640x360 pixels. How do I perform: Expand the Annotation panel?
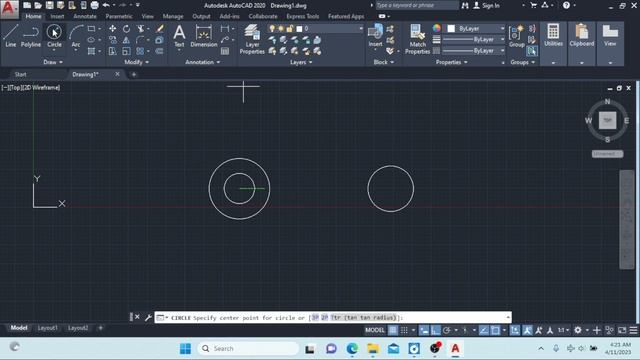(203, 62)
